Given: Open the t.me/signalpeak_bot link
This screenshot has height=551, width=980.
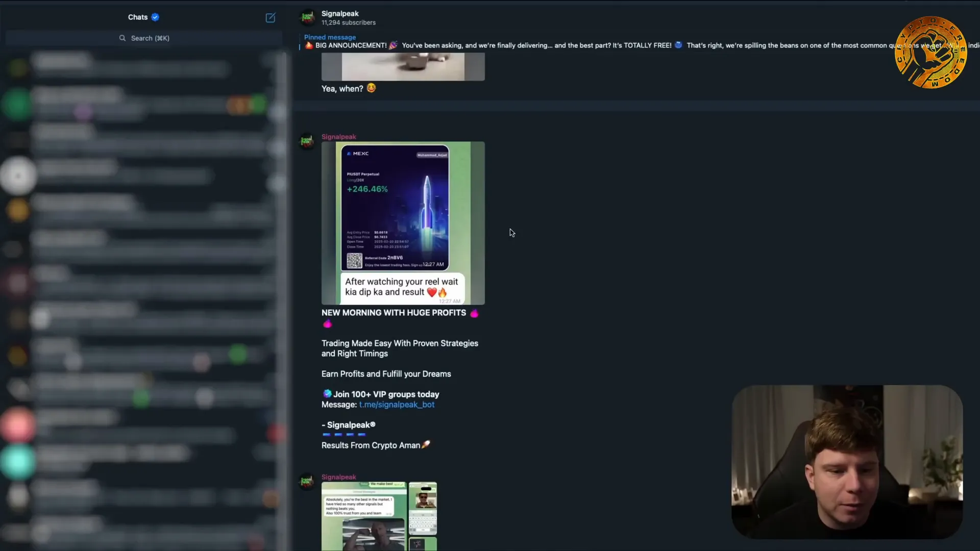Looking at the screenshot, I should click(x=397, y=405).
